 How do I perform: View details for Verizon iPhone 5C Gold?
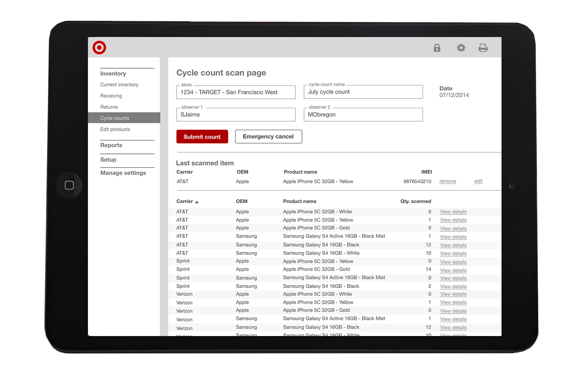[453, 311]
